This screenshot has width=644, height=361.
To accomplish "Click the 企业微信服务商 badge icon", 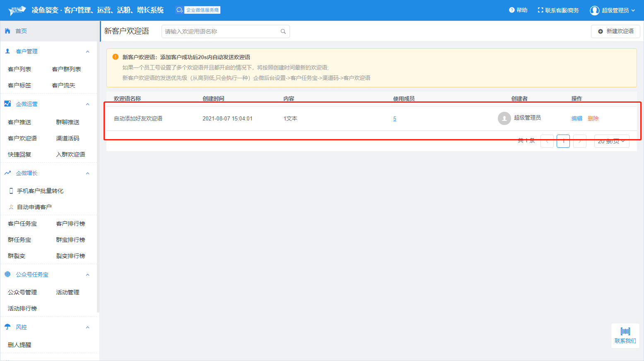I will point(179,10).
